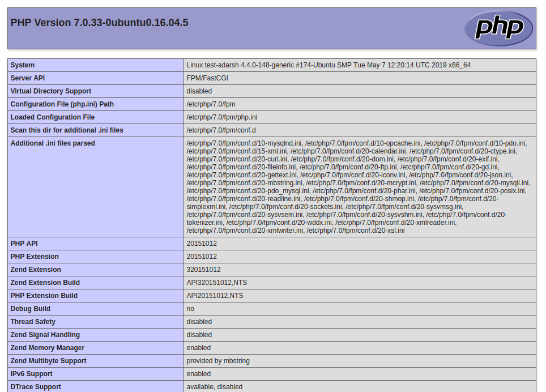Click the DTrace Support available, disabled value
The height and width of the screenshot is (392, 546).
coord(214,387)
